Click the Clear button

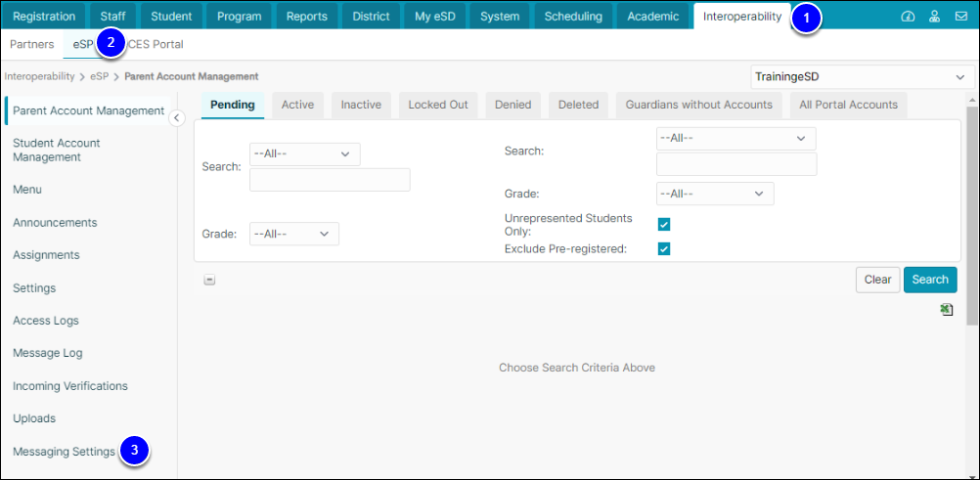click(x=877, y=280)
